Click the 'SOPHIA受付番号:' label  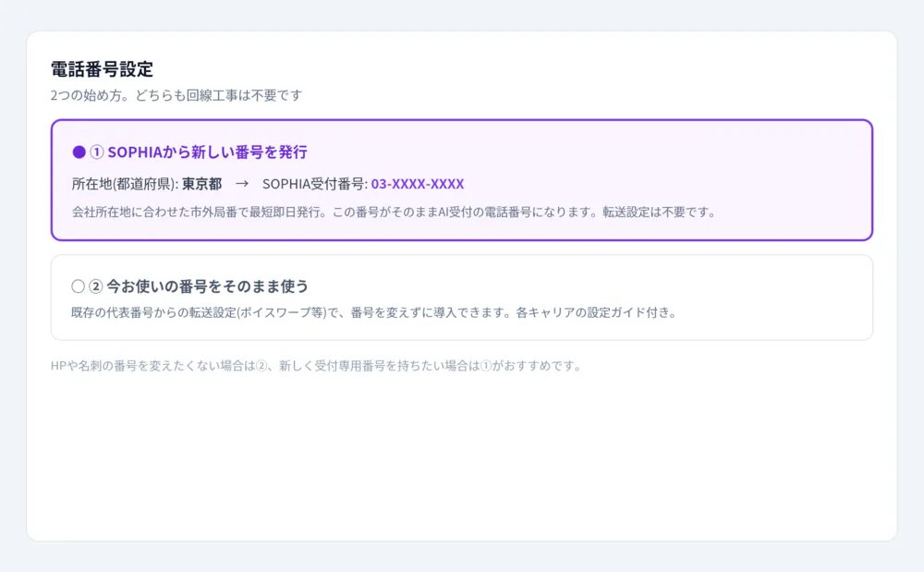pyautogui.click(x=315, y=184)
